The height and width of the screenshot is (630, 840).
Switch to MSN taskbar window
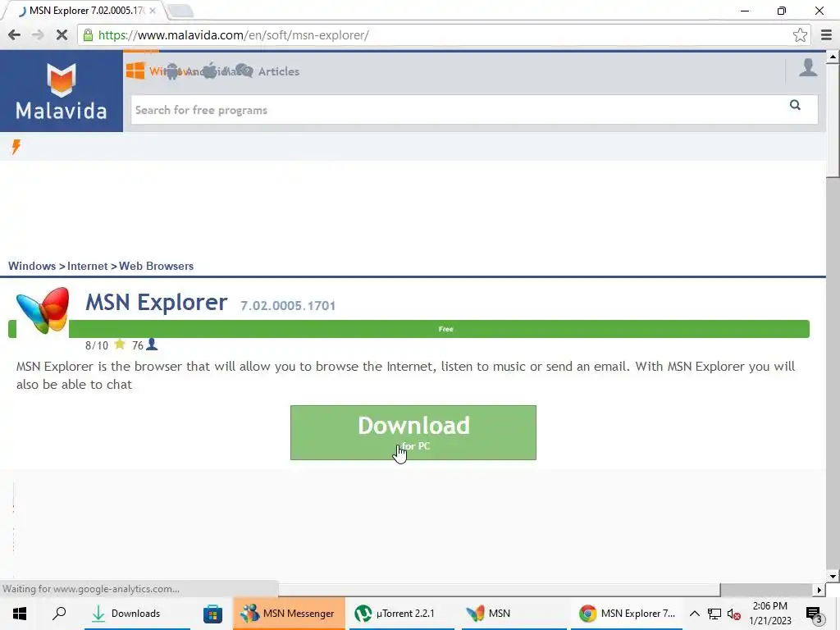click(514, 614)
